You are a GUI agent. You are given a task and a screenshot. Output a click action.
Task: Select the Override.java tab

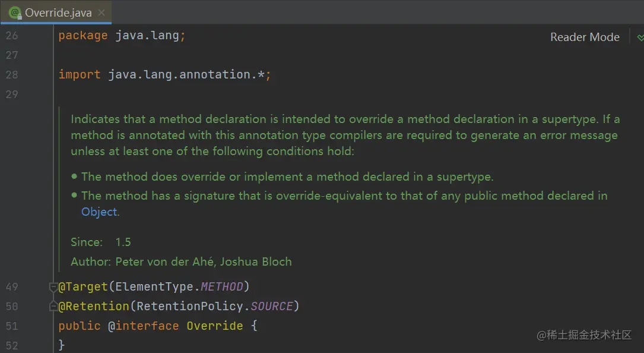pyautogui.click(x=55, y=12)
